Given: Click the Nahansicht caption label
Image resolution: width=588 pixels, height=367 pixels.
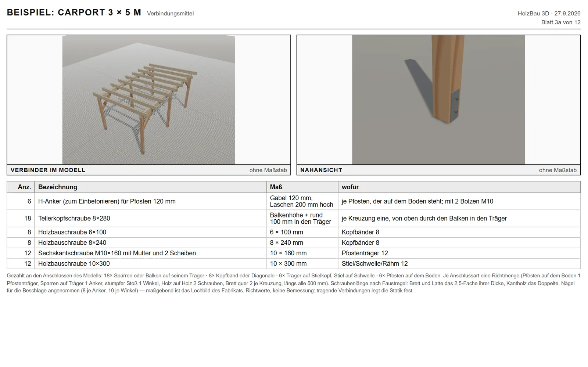Looking at the screenshot, I should (x=321, y=170).
